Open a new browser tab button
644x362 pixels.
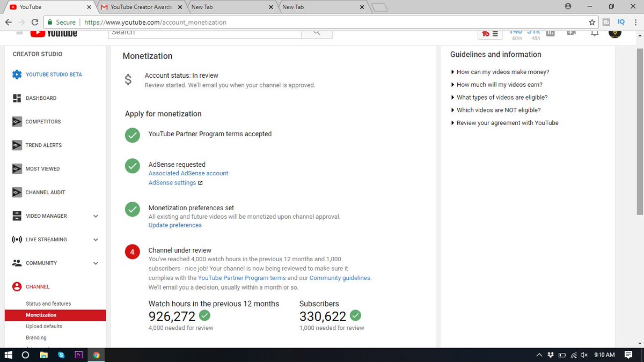(x=379, y=7)
